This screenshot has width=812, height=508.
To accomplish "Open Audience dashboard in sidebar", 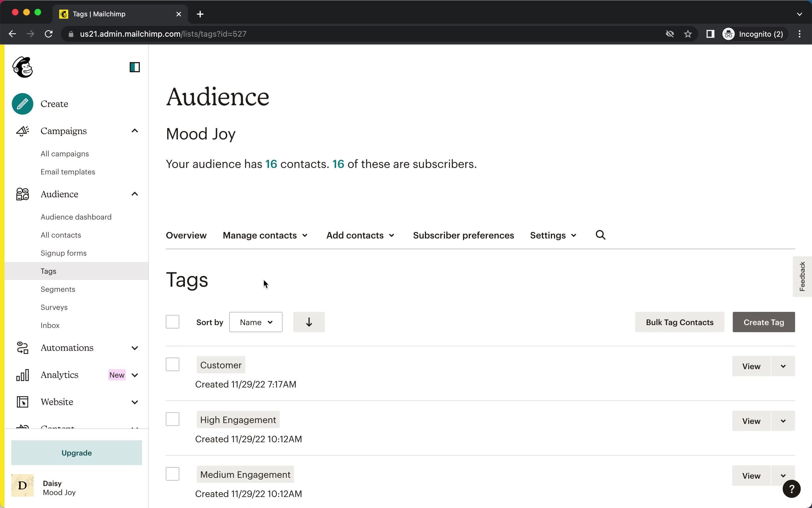I will (76, 217).
